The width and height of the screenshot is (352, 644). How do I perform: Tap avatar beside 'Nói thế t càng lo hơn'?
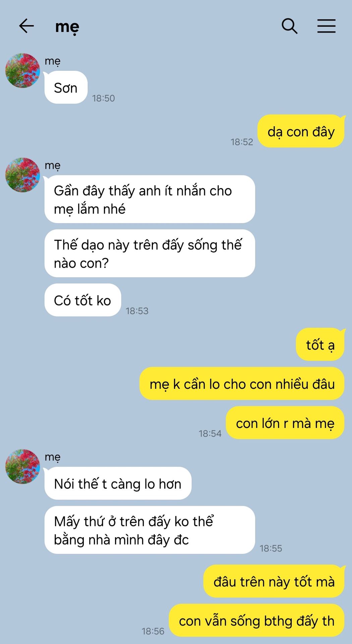(x=22, y=467)
